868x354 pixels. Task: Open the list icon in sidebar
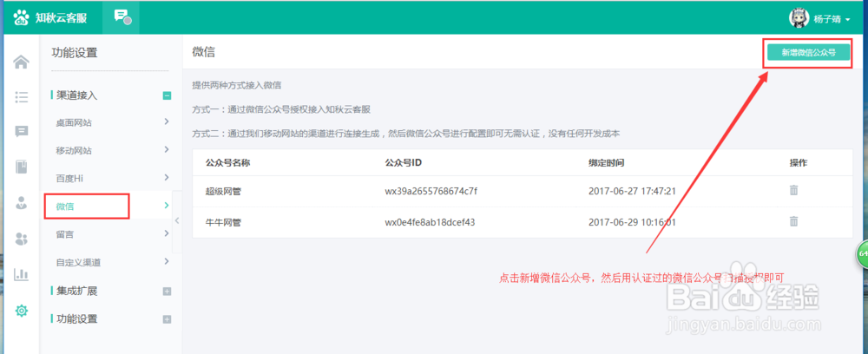21,97
